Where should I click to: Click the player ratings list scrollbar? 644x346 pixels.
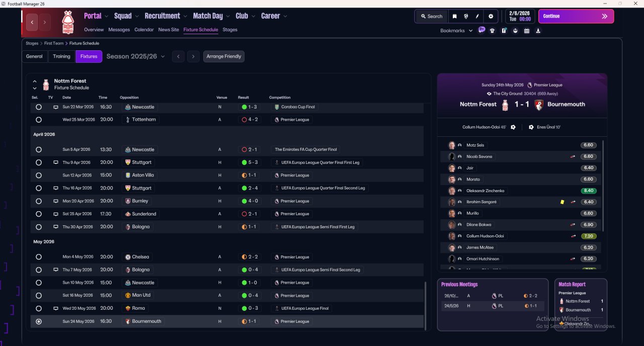coord(602,186)
